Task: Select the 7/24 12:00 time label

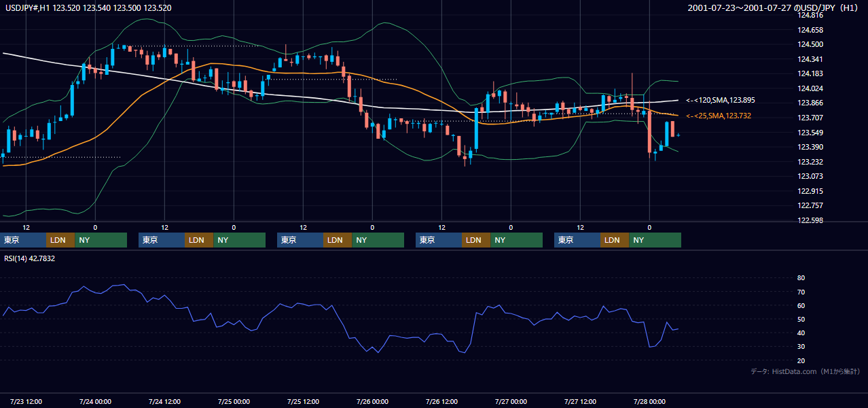Action: (x=164, y=401)
